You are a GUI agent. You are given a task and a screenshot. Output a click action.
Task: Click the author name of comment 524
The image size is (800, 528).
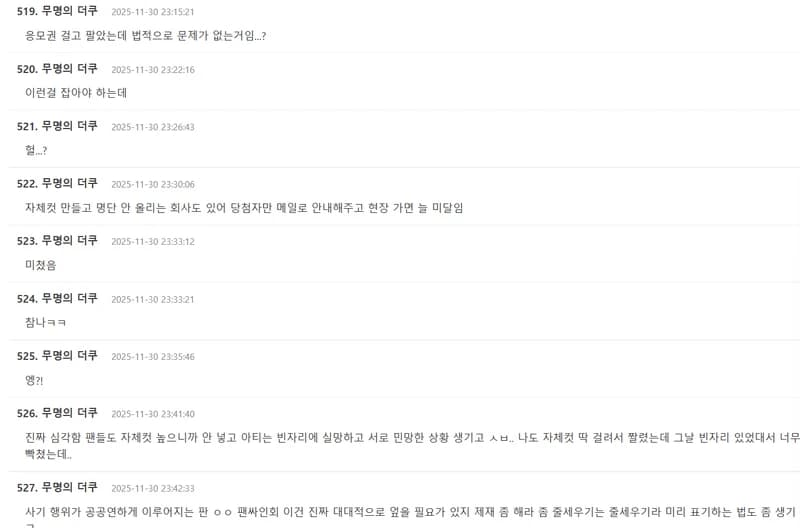tap(69, 298)
